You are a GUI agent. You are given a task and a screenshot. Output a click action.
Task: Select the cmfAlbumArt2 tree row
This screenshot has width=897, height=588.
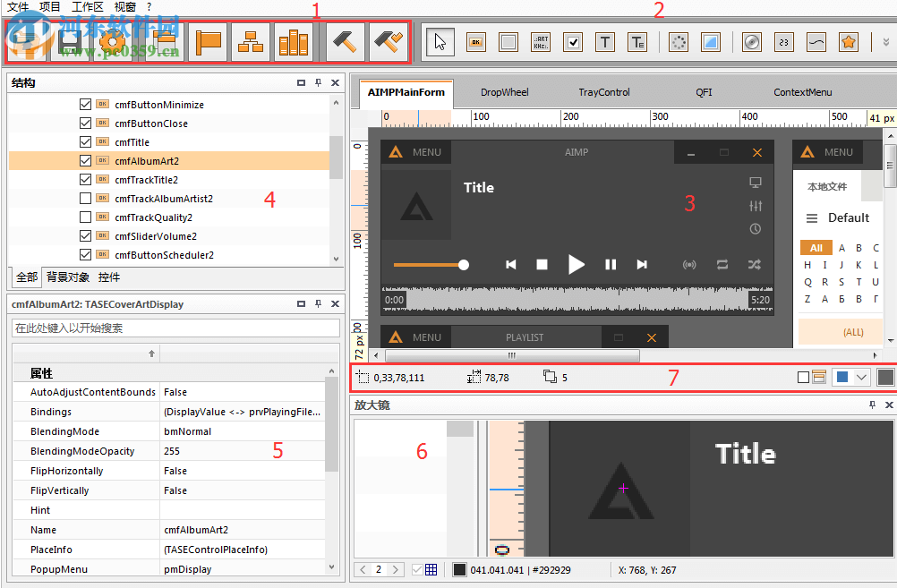pos(169,161)
